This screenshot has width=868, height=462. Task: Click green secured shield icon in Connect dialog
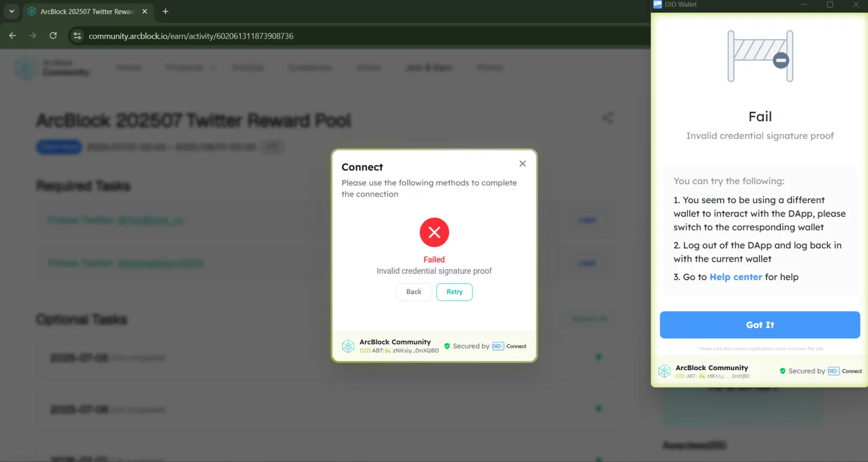447,346
